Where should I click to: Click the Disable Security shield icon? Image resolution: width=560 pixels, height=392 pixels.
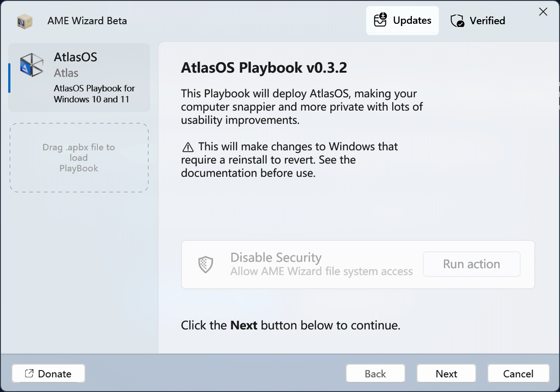click(206, 264)
